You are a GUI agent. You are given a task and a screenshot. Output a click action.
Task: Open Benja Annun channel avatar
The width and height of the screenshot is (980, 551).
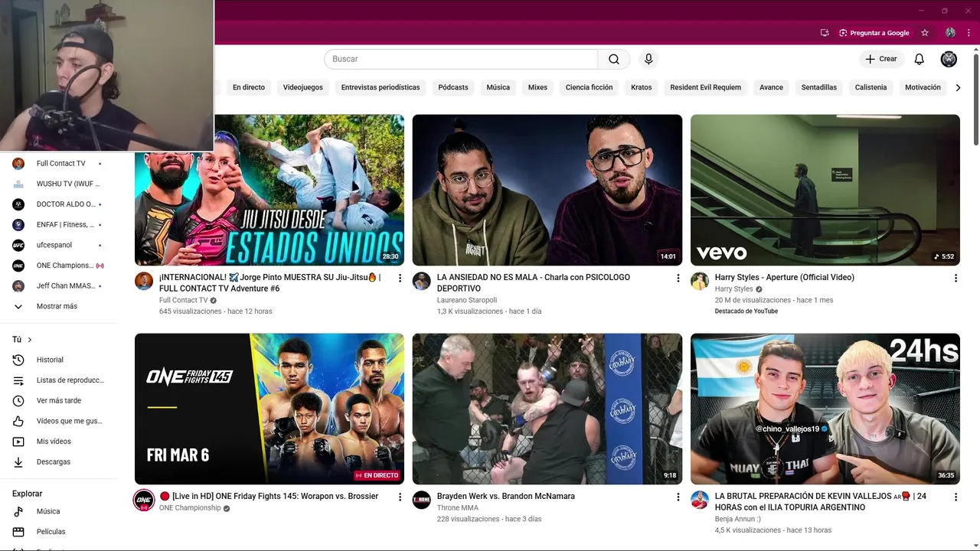(700, 500)
